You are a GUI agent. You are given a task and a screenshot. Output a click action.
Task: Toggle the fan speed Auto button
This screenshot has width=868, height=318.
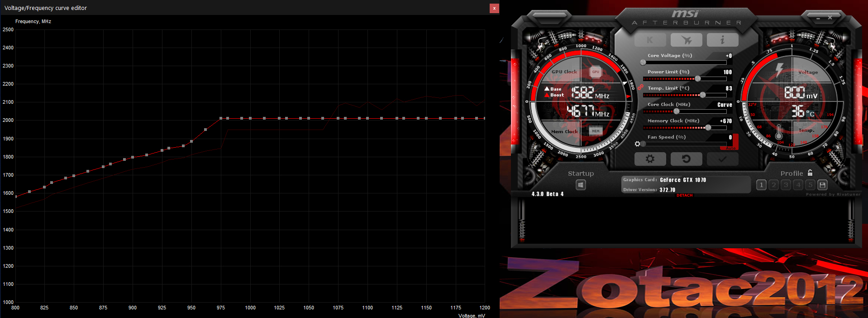[730, 148]
